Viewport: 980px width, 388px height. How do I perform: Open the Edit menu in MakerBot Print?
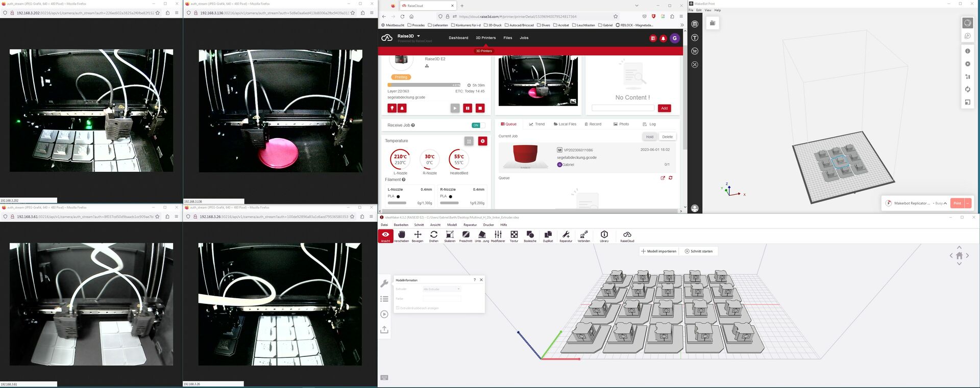click(x=699, y=10)
